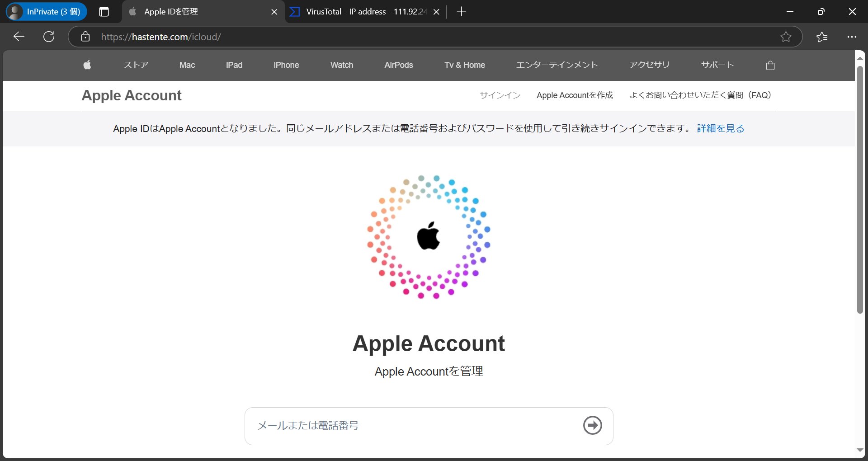The image size is (868, 461).
Task: Open the Watch menu item
Action: coord(342,65)
